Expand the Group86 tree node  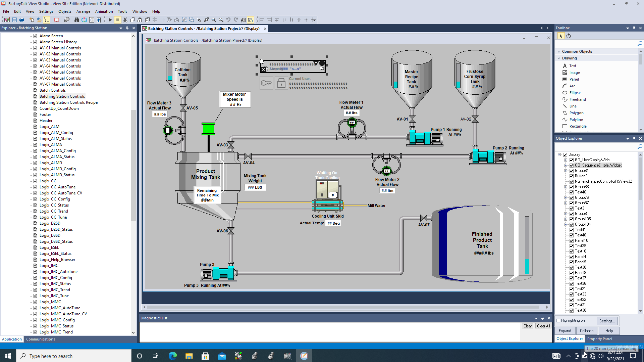click(x=566, y=187)
